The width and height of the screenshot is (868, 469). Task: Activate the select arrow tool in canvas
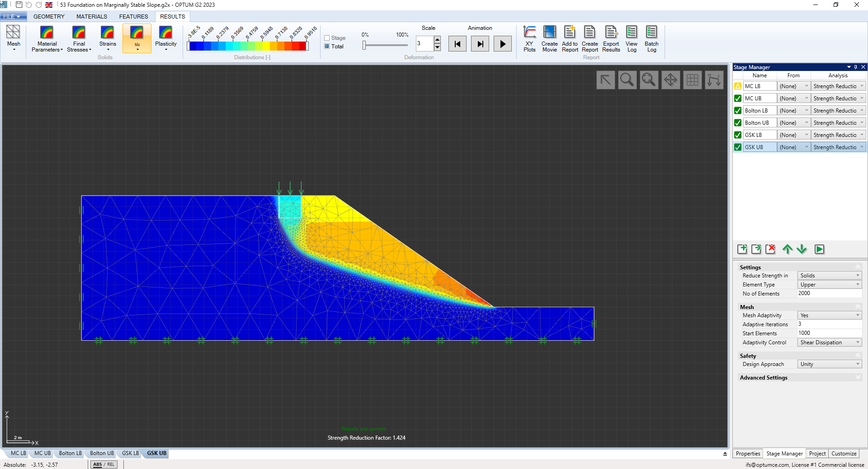[606, 80]
